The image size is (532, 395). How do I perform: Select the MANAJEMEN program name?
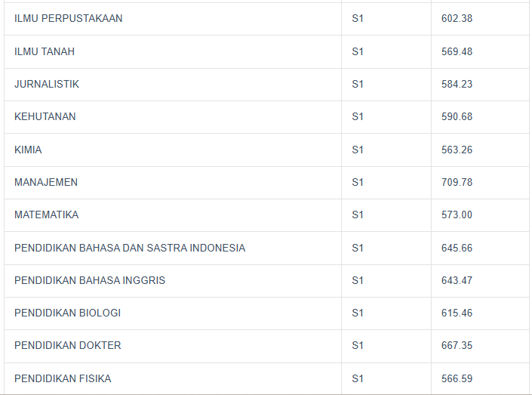pyautogui.click(x=46, y=182)
